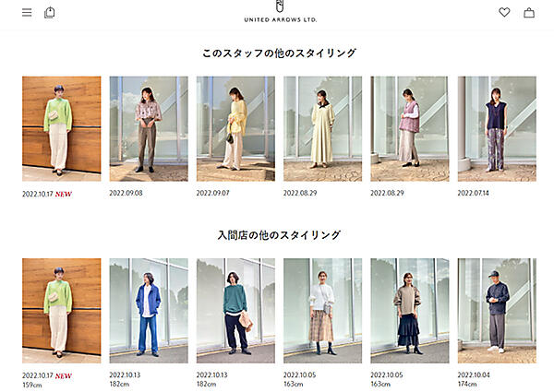Open the favorites heart icon
Image resolution: width=554 pixels, height=392 pixels.
(504, 12)
